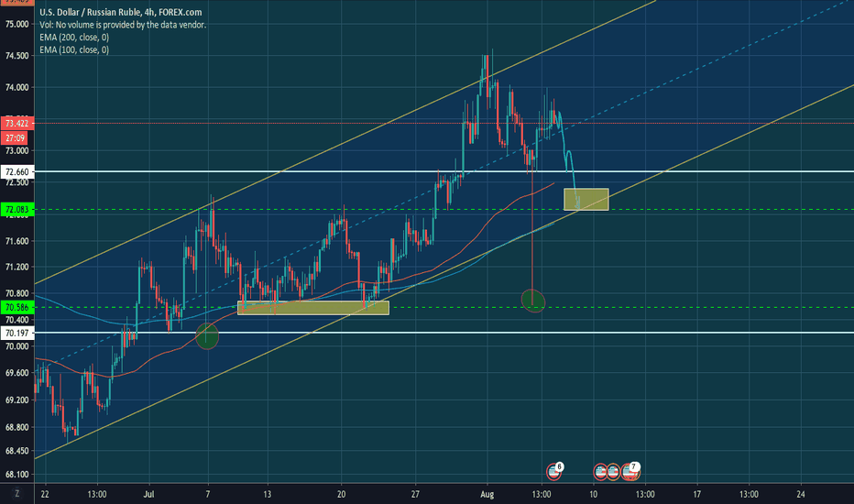Click the volume not provided notice

click(123, 25)
